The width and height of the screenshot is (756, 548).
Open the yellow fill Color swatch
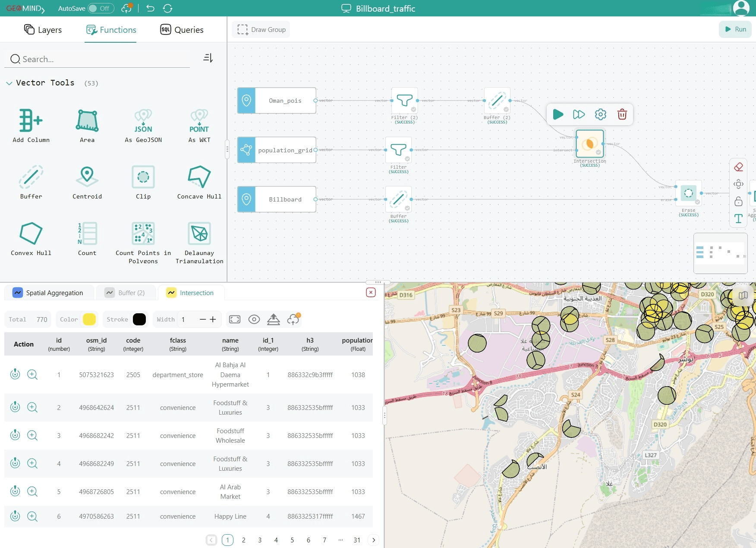(x=89, y=319)
